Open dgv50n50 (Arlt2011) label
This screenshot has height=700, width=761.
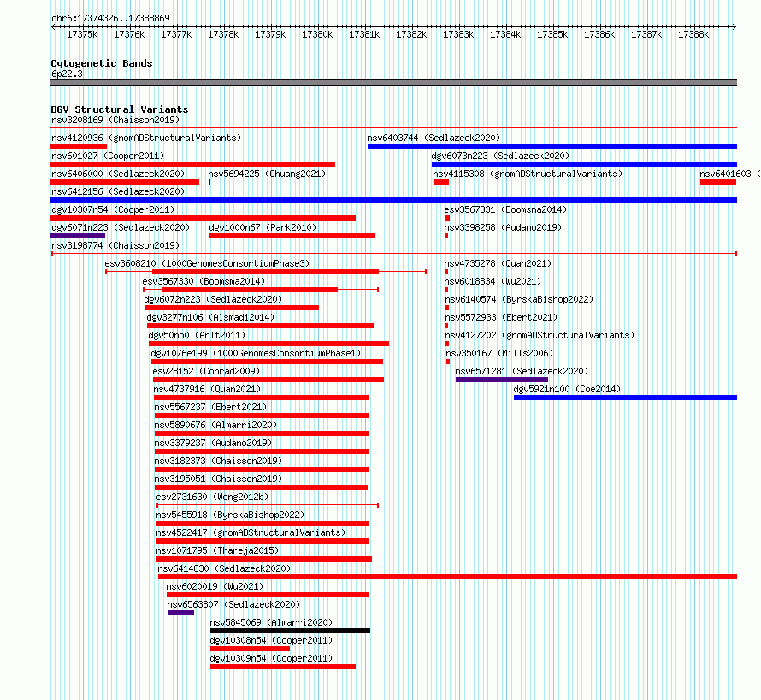click(x=197, y=335)
